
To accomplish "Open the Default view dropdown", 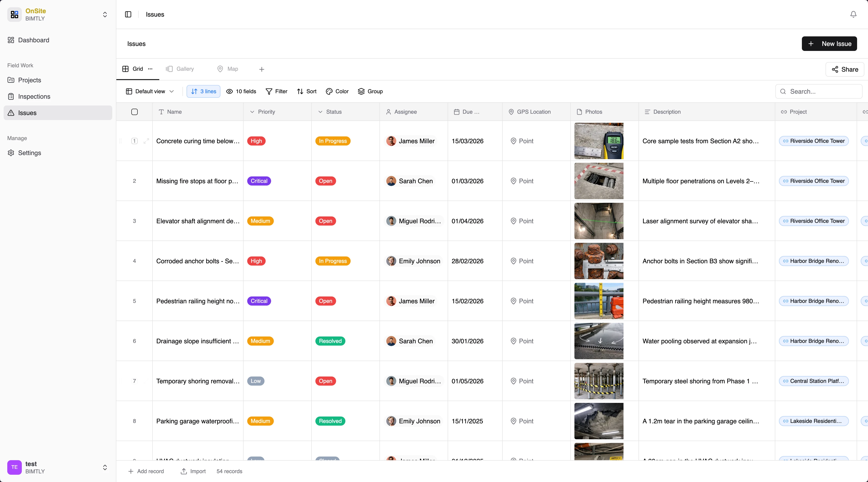I will (x=150, y=91).
